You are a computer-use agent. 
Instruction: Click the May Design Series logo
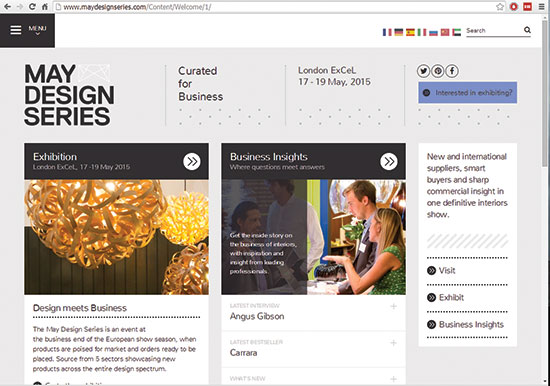[69, 95]
